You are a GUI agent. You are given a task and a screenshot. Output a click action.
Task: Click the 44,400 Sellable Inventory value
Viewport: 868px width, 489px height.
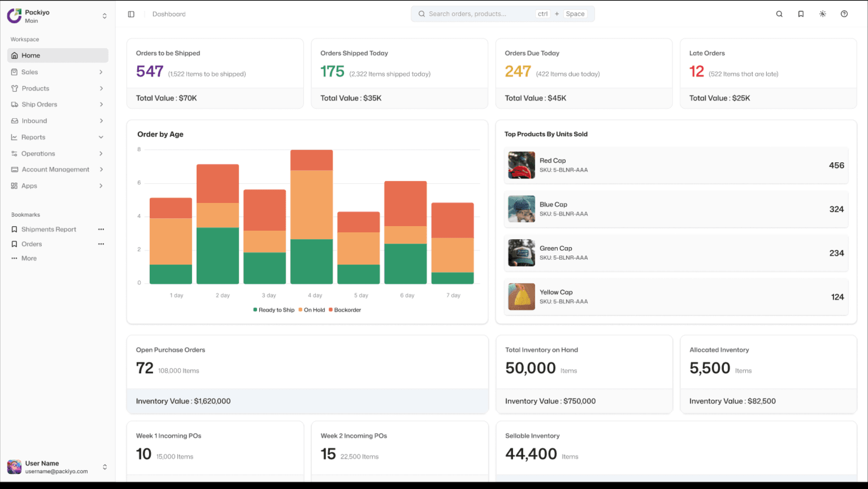click(531, 454)
